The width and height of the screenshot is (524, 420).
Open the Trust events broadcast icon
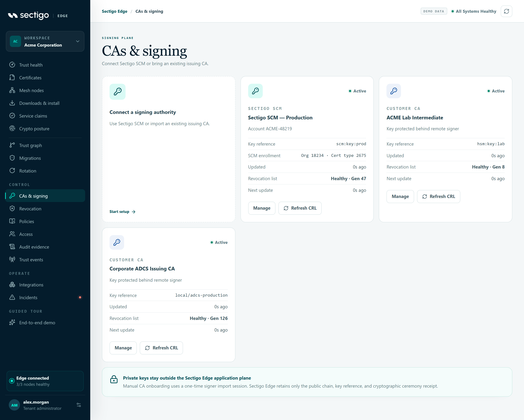pyautogui.click(x=12, y=259)
